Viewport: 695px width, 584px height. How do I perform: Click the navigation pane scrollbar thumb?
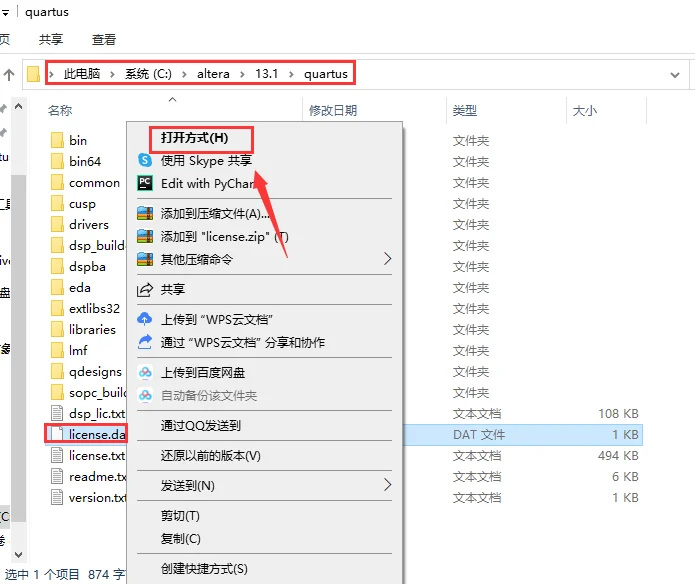pyautogui.click(x=19, y=348)
